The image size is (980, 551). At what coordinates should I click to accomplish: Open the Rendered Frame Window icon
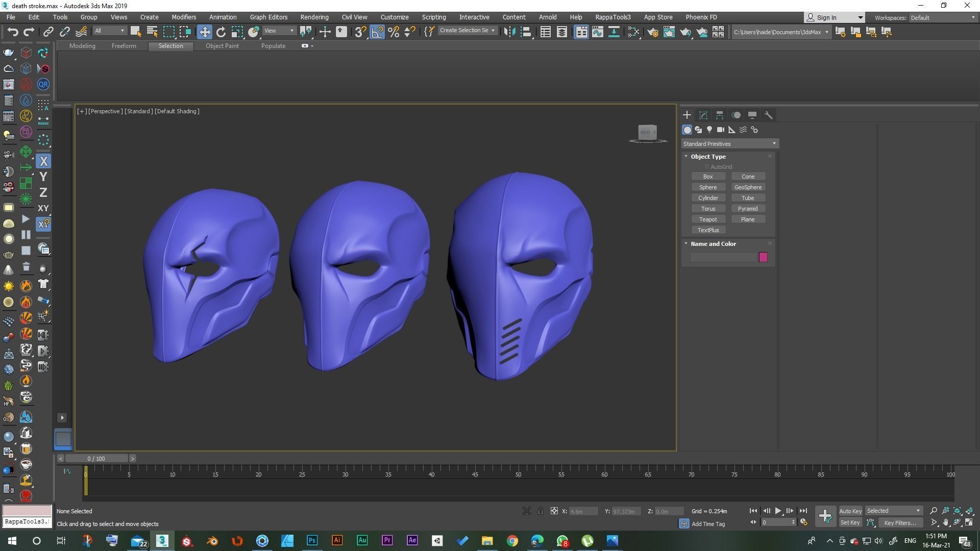(669, 32)
